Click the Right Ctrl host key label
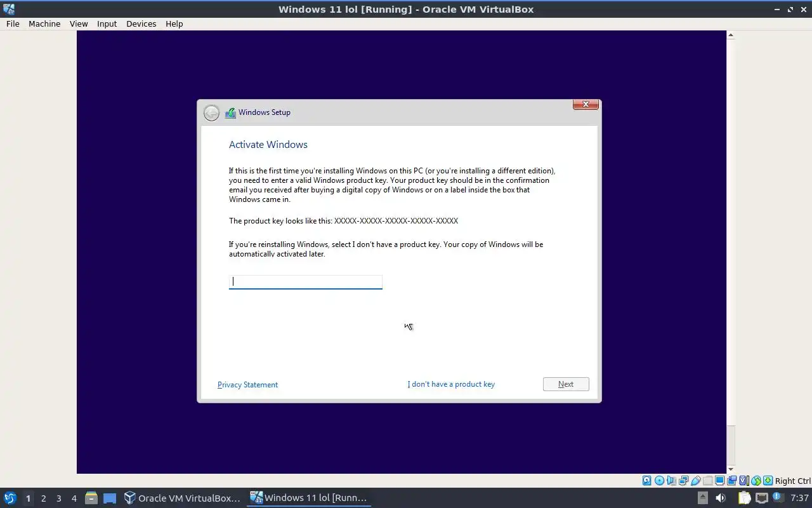 click(793, 481)
